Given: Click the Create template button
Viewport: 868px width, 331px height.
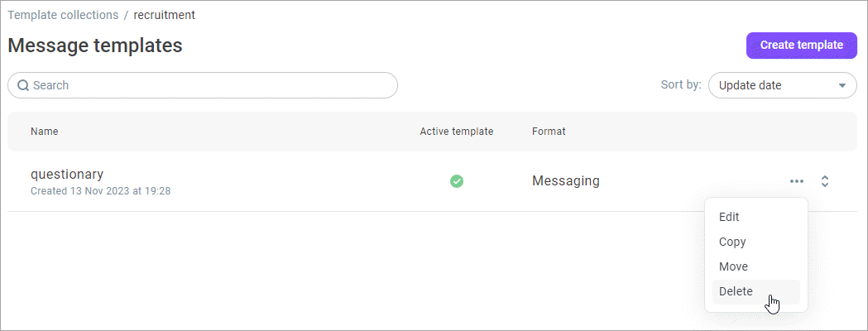Looking at the screenshot, I should pos(801,46).
